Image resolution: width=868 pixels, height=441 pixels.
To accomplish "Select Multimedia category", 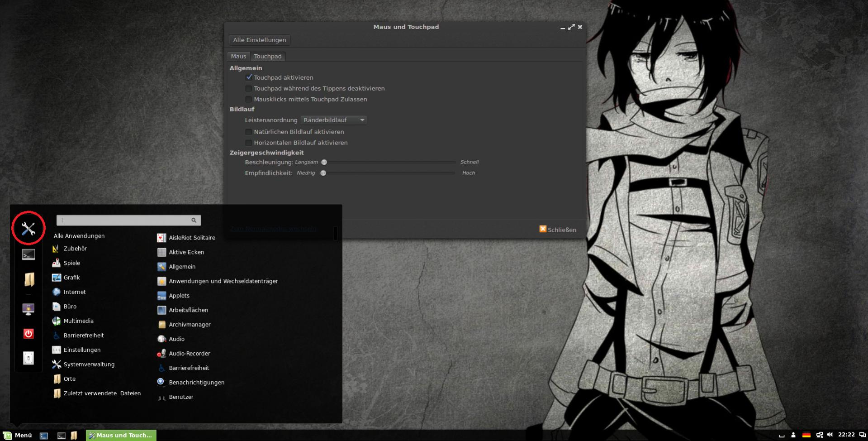I will coord(73,321).
